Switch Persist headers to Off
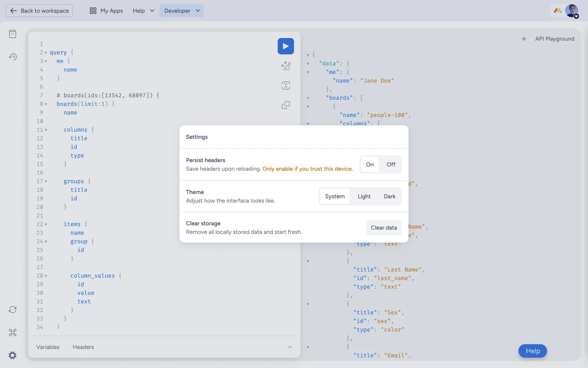 pos(391,164)
